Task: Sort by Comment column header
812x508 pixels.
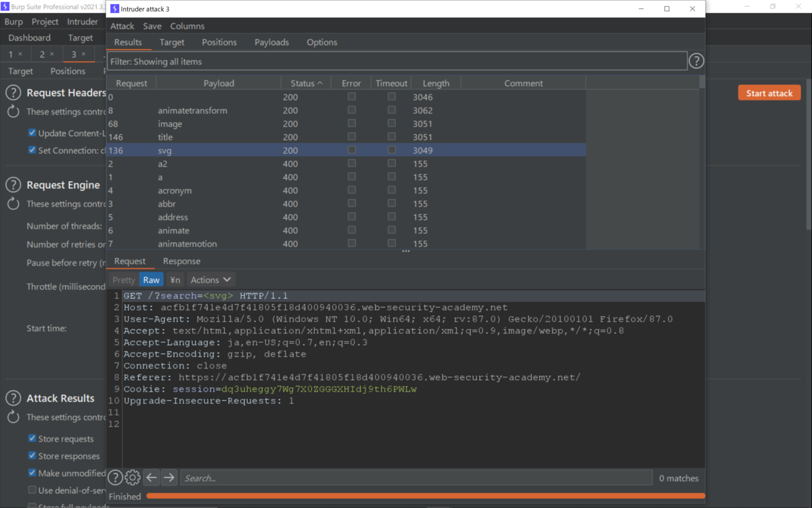Action: pyautogui.click(x=523, y=83)
